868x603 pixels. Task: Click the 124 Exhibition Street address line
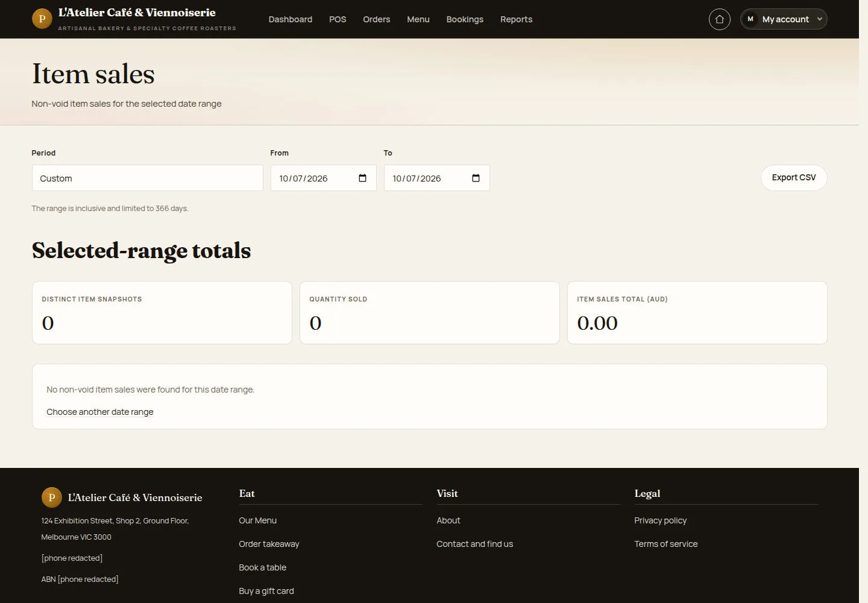click(115, 520)
